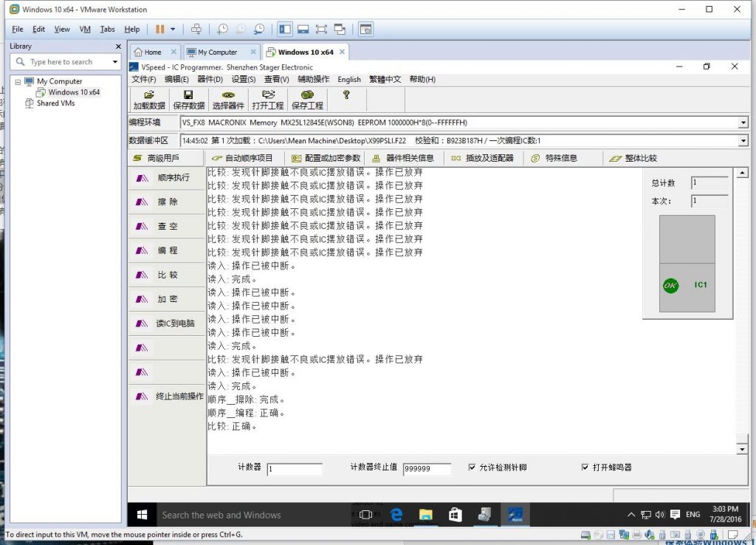Click the log scrollbar down arrow

[x=743, y=449]
